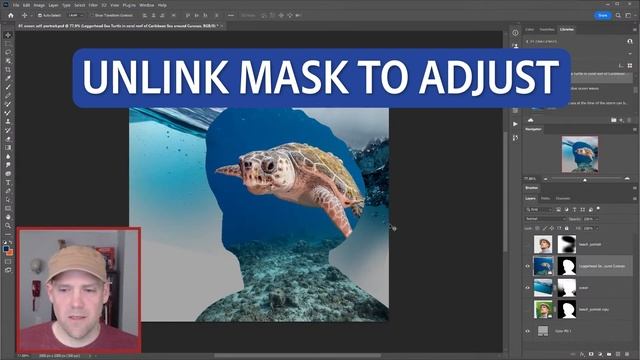Click the foreground color swatch
The height and width of the screenshot is (360, 640).
click(6, 248)
